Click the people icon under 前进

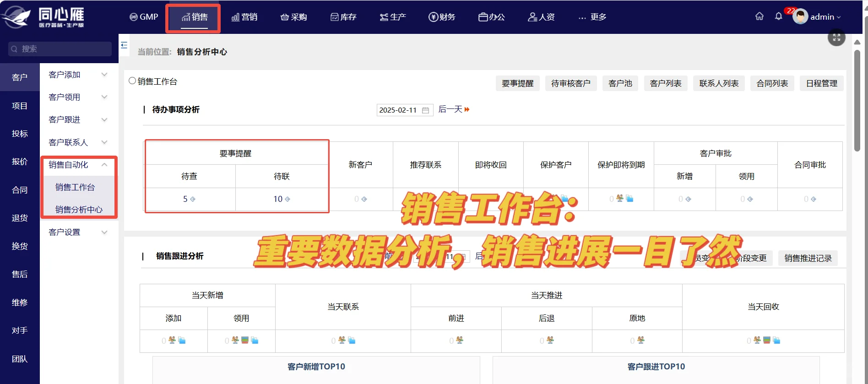tap(460, 340)
